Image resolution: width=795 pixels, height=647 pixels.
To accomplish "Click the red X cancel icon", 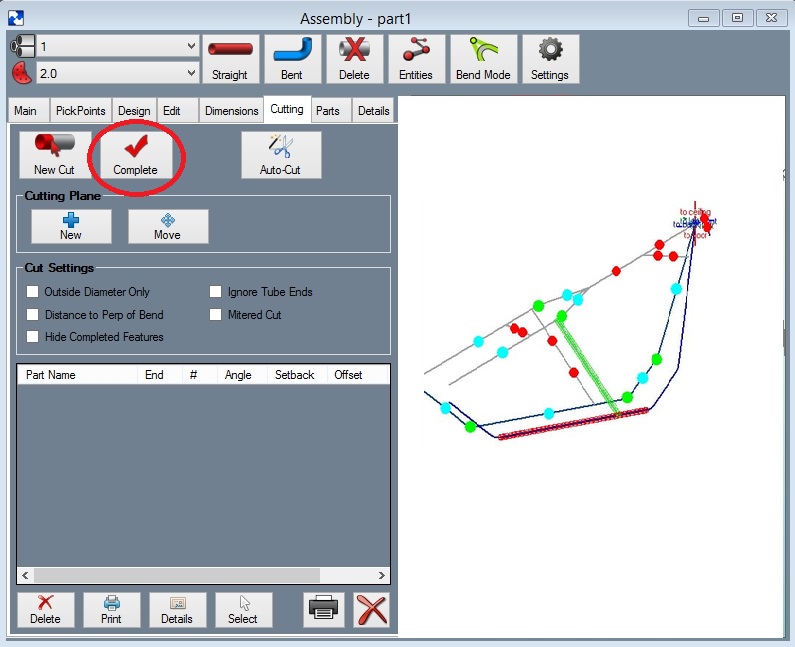I will pos(372,609).
